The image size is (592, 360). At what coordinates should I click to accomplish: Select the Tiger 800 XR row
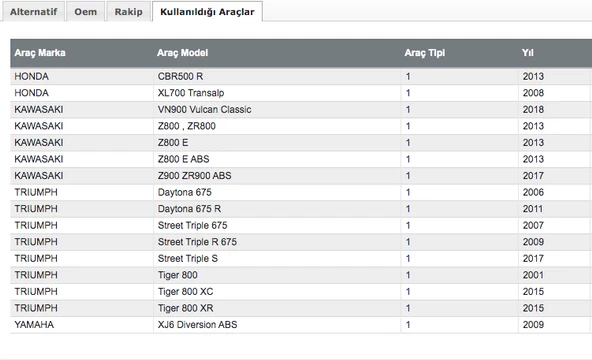coord(301,308)
